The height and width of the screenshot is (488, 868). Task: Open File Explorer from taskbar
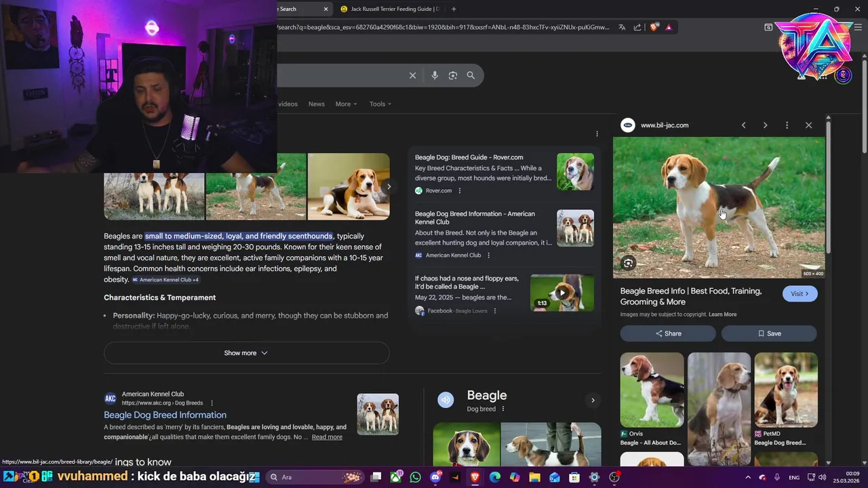(535, 477)
